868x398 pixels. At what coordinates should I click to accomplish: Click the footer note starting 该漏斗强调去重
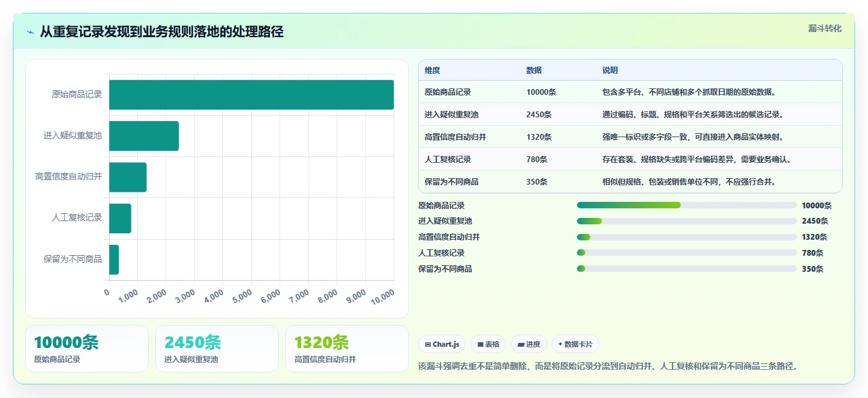click(608, 367)
